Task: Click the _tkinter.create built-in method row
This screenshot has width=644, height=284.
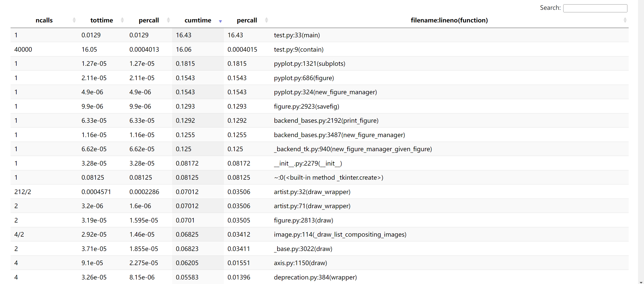Action: [328, 177]
